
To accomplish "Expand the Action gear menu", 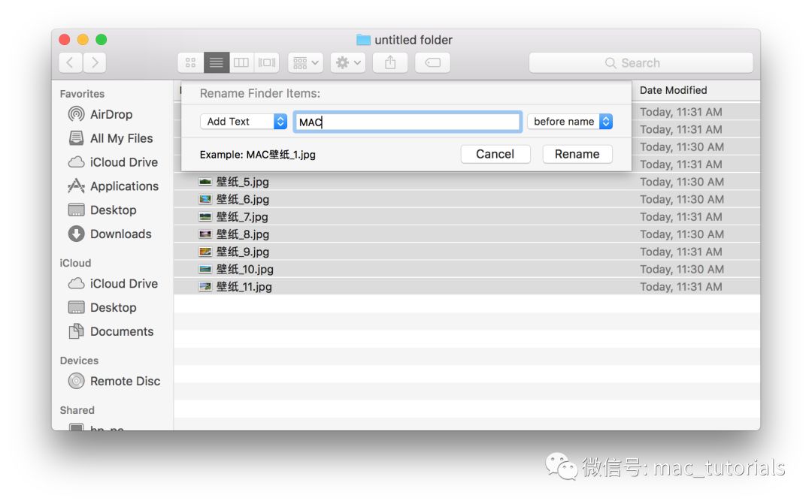I will coord(348,63).
